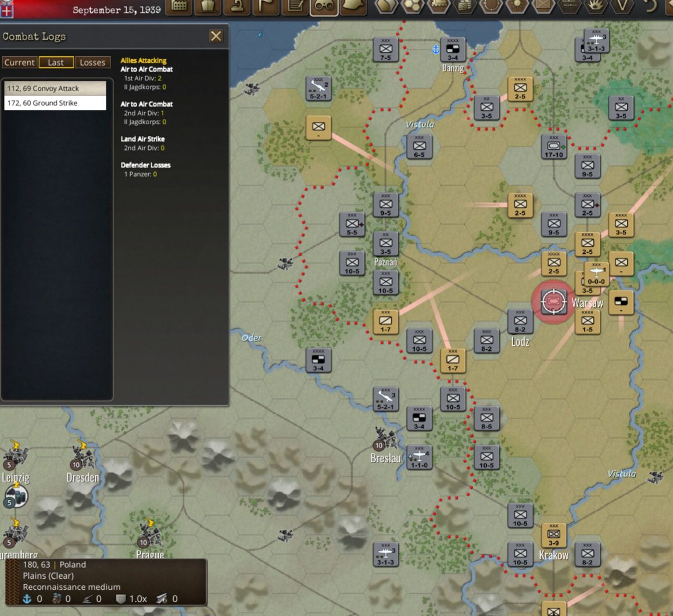The width and height of the screenshot is (673, 616).
Task: Click the aircraft icon in hex info bar
Action: pyautogui.click(x=162, y=599)
